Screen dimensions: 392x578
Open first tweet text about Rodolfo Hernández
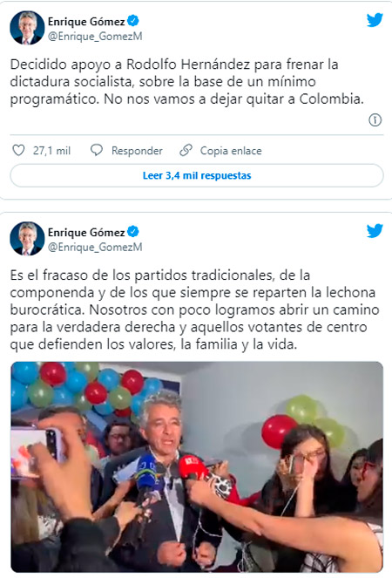186,82
